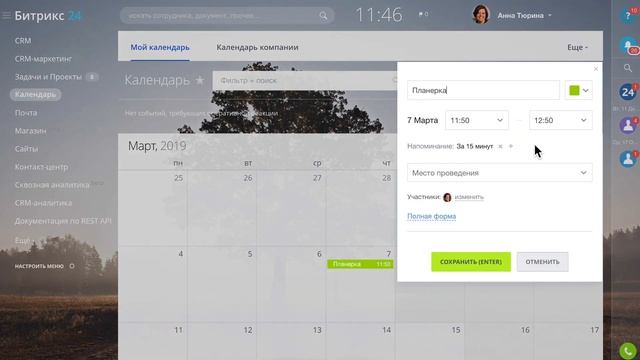
Task: Click the 11:46 clock widget
Action: click(x=379, y=16)
